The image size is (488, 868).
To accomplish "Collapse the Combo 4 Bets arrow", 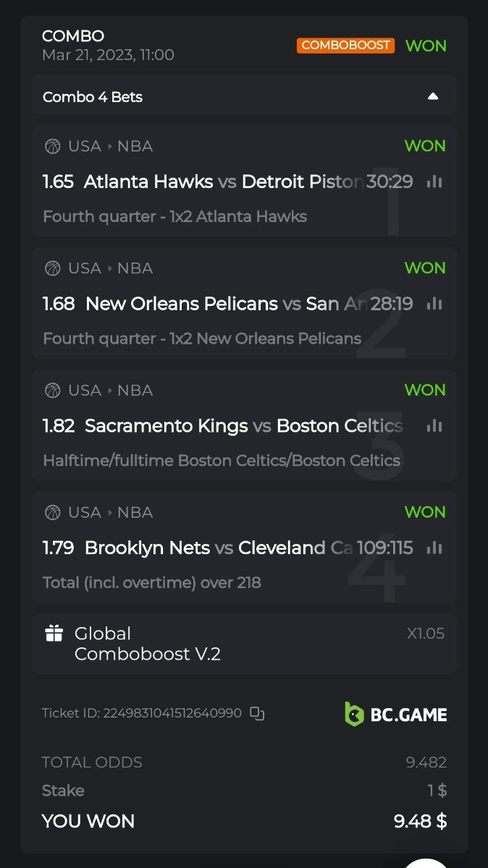I will click(433, 96).
